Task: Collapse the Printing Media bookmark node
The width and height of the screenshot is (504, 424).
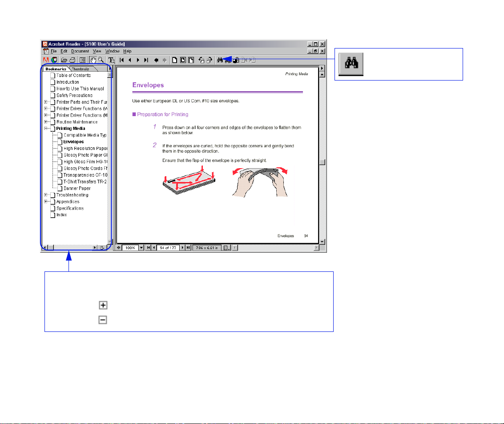Action: [46, 128]
